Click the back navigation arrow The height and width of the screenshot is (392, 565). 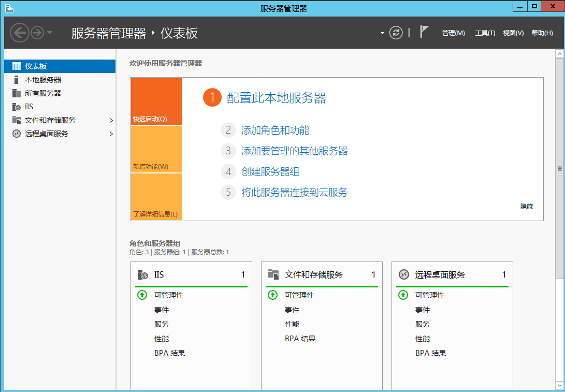[20, 32]
